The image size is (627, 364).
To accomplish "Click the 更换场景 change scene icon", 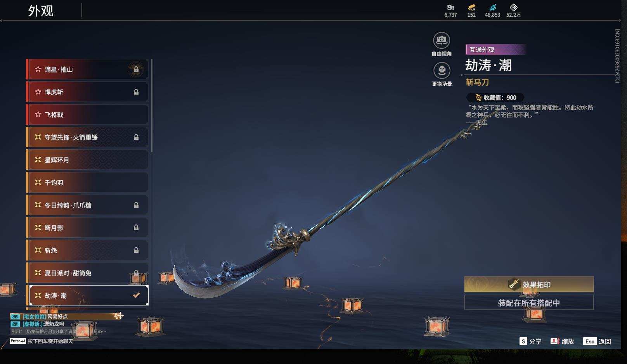I will pos(442,71).
